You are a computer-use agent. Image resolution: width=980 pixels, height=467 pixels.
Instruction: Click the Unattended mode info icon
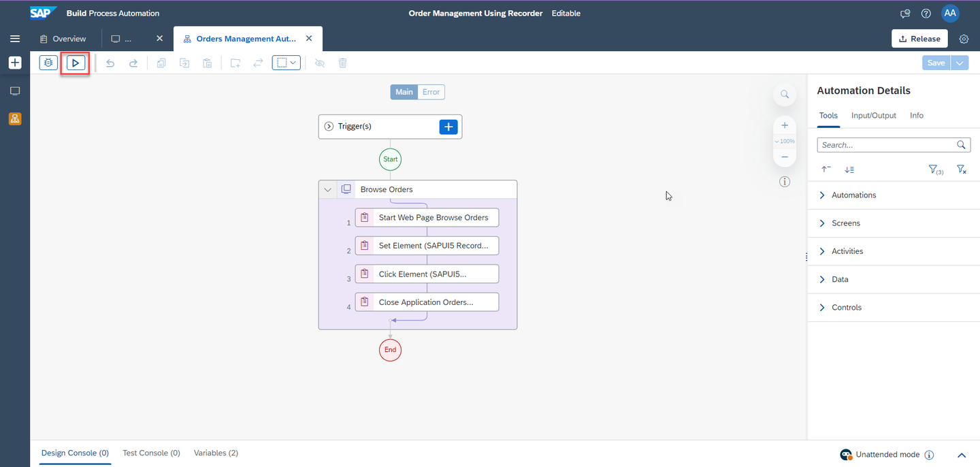[x=930, y=455]
